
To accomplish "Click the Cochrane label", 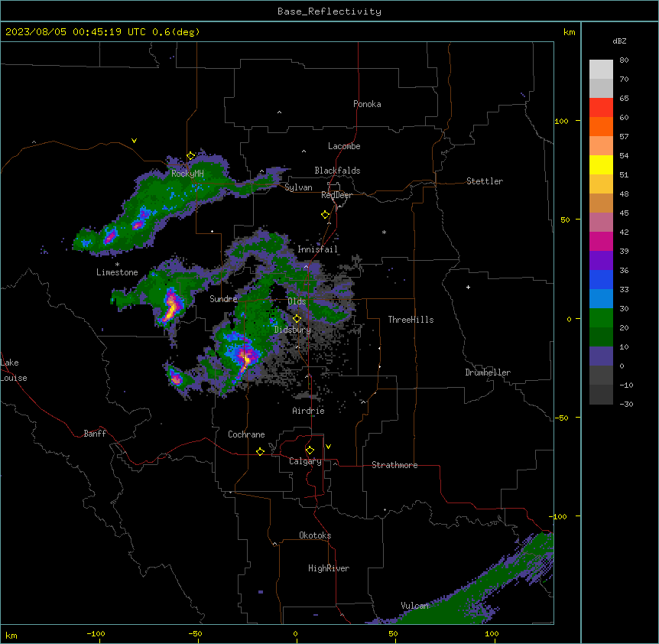I will tap(246, 434).
